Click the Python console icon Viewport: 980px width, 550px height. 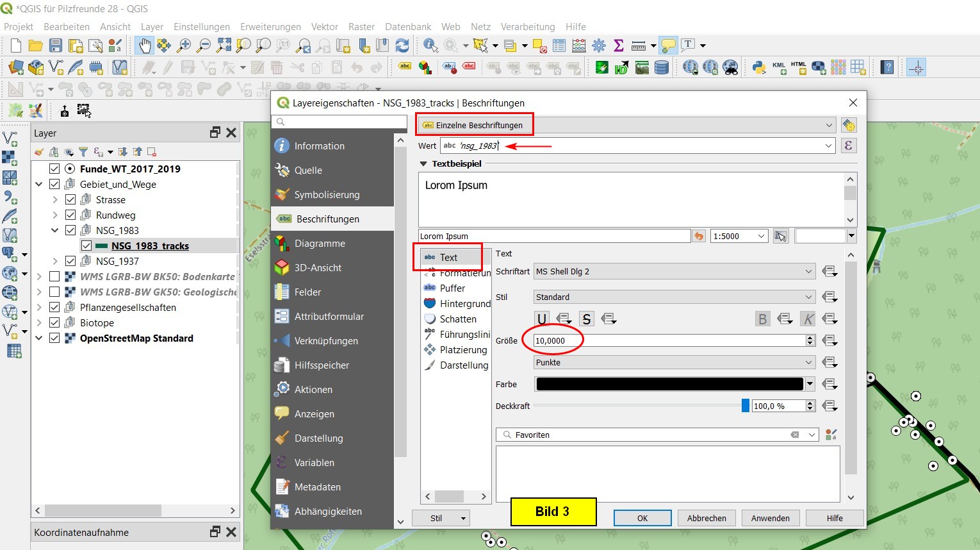pos(759,67)
